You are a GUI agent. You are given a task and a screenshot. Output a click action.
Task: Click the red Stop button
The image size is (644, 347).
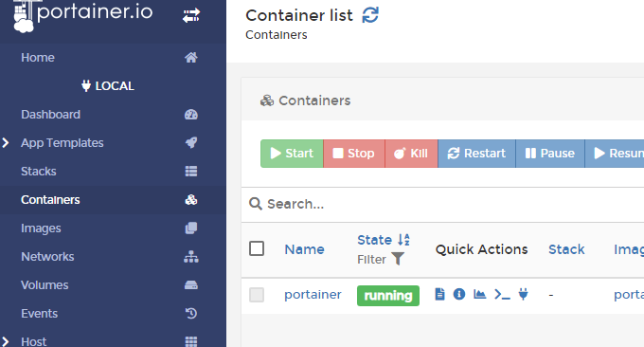pyautogui.click(x=354, y=154)
